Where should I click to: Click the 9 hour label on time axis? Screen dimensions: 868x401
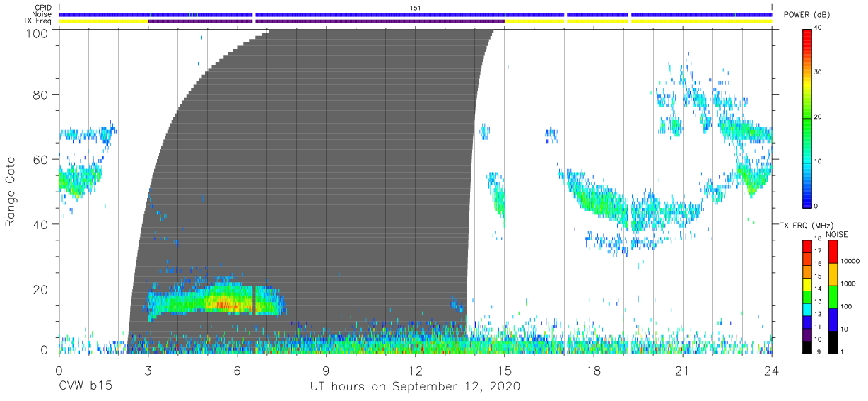click(x=326, y=371)
